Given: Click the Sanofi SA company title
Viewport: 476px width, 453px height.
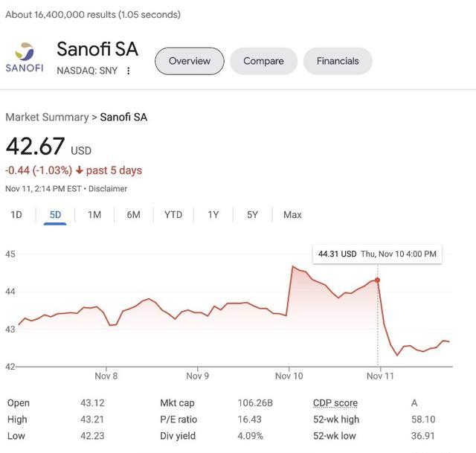Looking at the screenshot, I should click(x=97, y=49).
